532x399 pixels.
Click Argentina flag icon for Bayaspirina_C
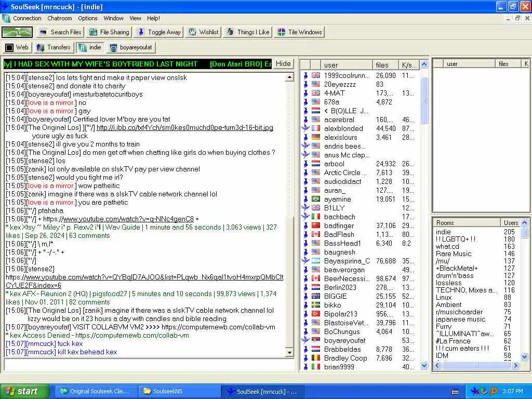click(316, 261)
